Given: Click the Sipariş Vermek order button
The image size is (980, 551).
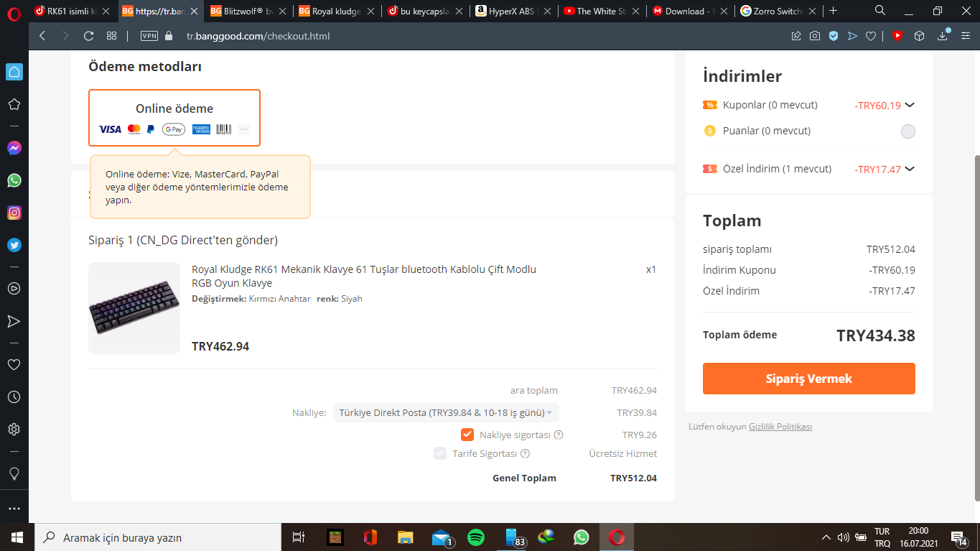Looking at the screenshot, I should pos(809,379).
